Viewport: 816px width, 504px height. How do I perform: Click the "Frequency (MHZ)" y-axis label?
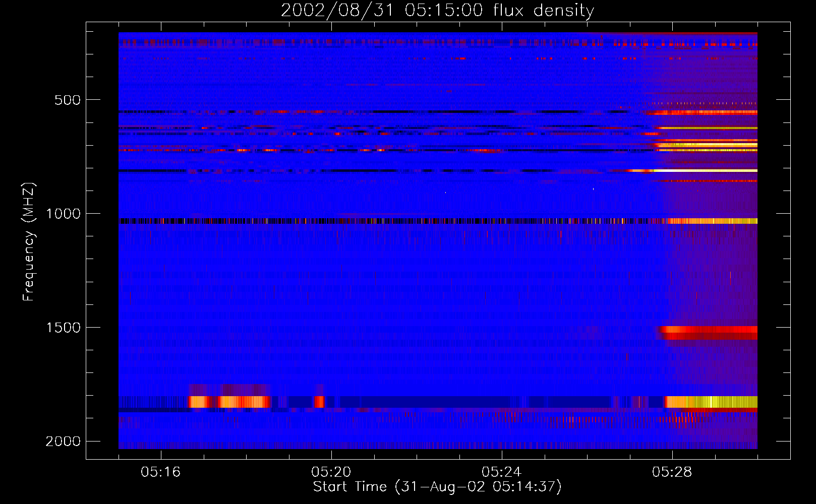click(x=29, y=242)
